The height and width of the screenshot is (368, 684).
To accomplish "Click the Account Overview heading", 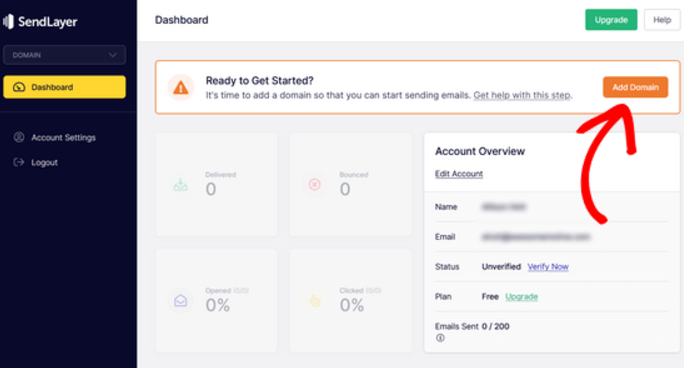I will [x=480, y=151].
